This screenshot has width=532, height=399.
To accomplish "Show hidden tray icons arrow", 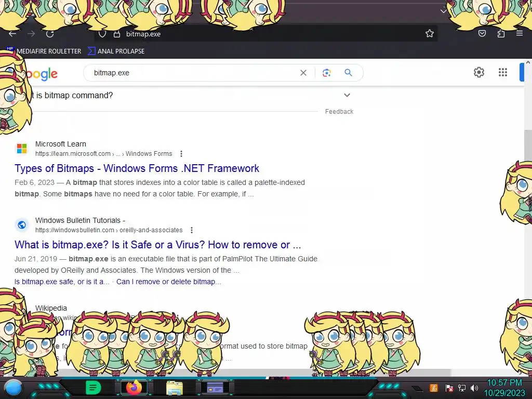I will tap(417, 388).
